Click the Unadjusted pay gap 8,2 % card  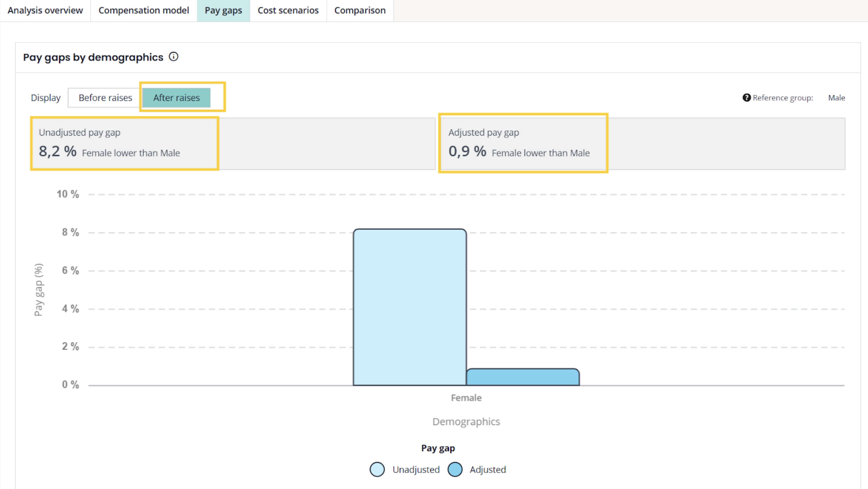pos(125,144)
